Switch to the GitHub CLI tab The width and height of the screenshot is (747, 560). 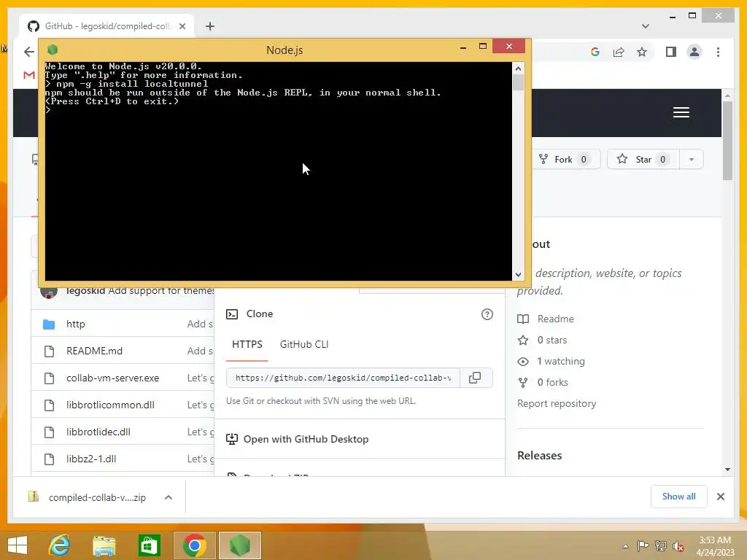[304, 344]
